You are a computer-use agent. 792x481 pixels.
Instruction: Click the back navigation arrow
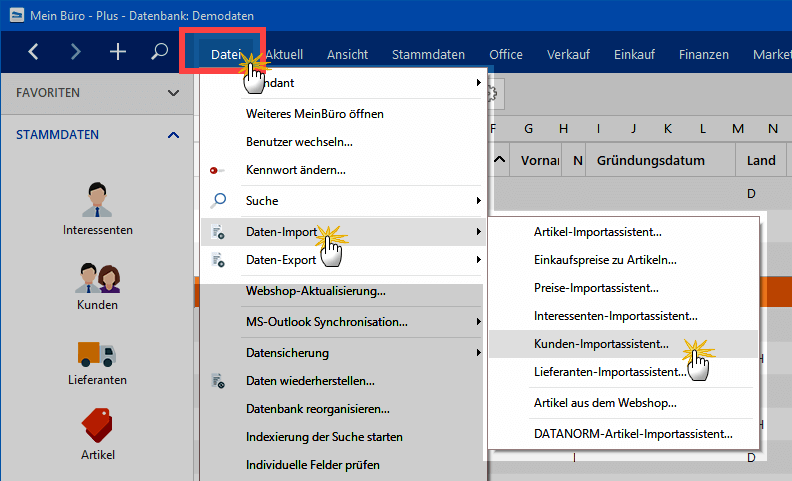[x=33, y=52]
